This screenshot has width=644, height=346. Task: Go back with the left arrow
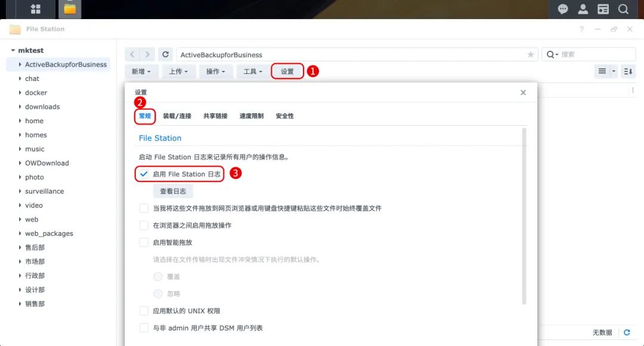pyautogui.click(x=132, y=54)
